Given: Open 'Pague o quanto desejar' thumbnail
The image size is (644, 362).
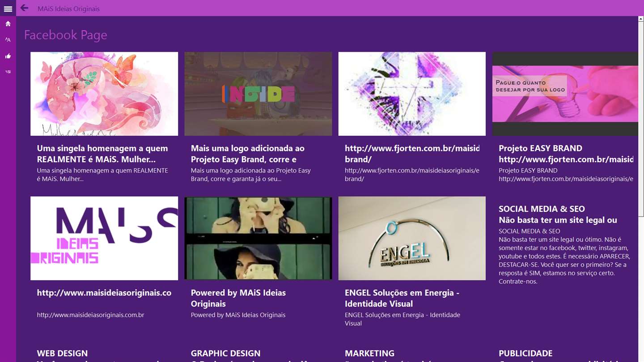Looking at the screenshot, I should [565, 94].
